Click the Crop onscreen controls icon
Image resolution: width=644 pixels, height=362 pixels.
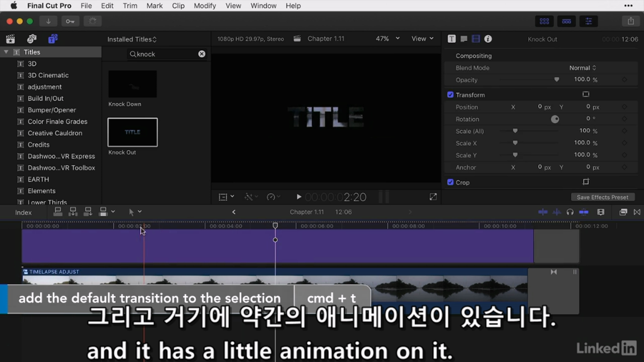point(586,182)
